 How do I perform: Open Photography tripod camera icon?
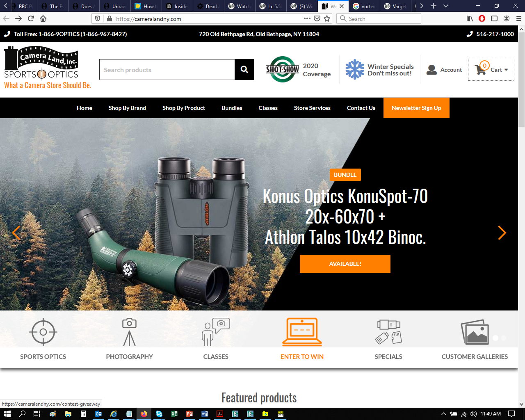click(129, 332)
